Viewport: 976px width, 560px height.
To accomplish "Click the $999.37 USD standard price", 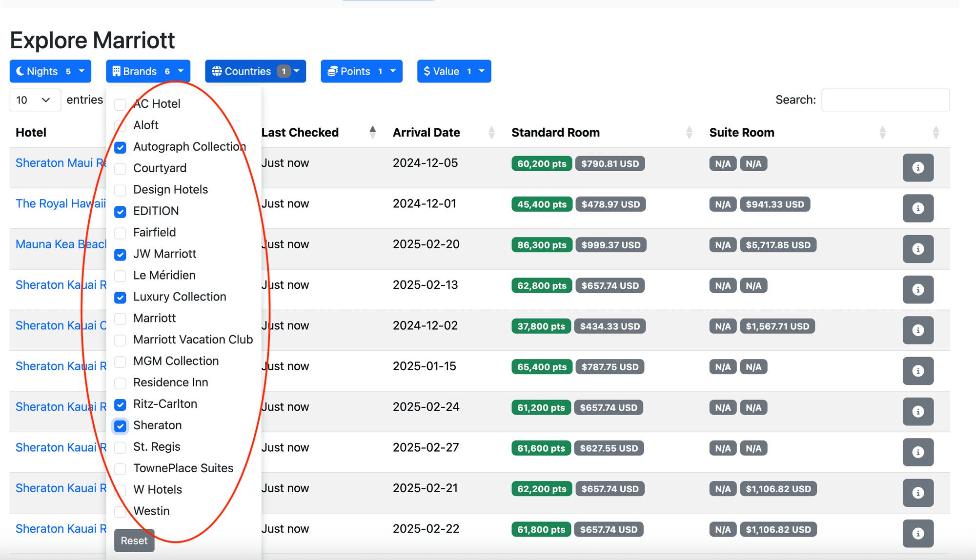I will 611,245.
